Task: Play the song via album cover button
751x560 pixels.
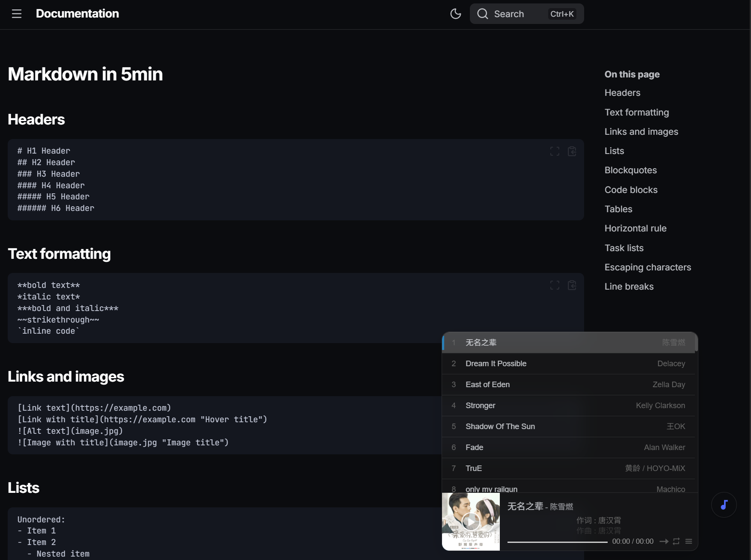Action: (x=471, y=521)
